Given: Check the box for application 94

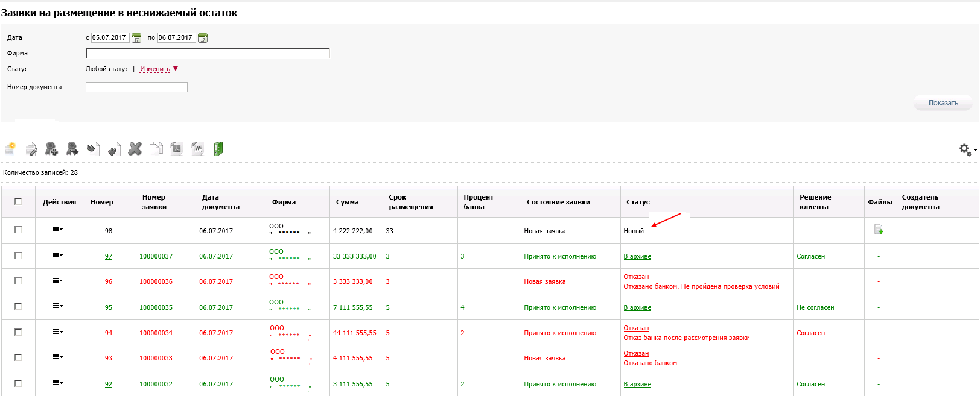Looking at the screenshot, I should 18,332.
